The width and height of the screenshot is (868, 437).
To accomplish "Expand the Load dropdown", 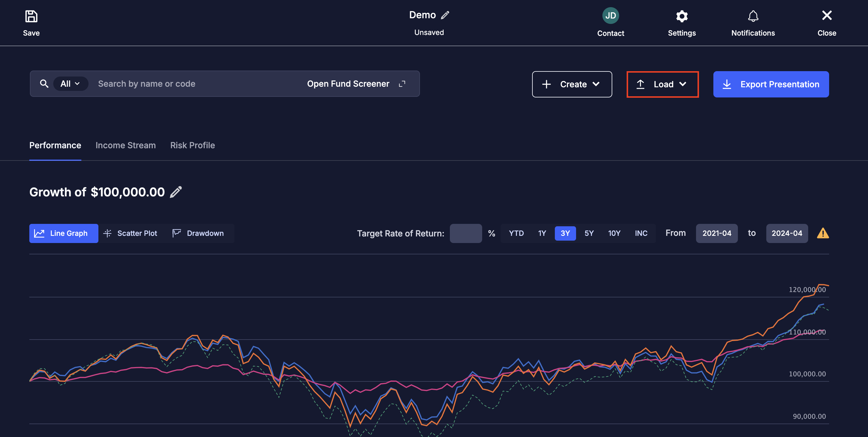I will pos(663,84).
